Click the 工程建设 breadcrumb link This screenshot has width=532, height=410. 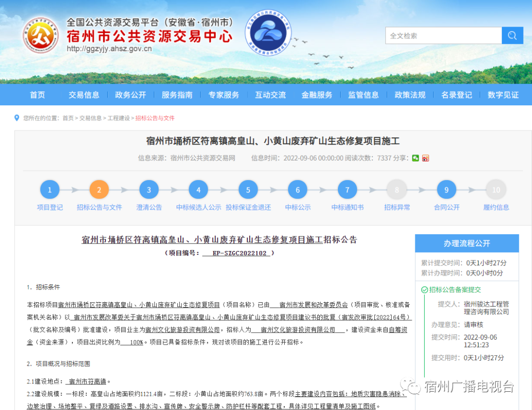pos(118,118)
